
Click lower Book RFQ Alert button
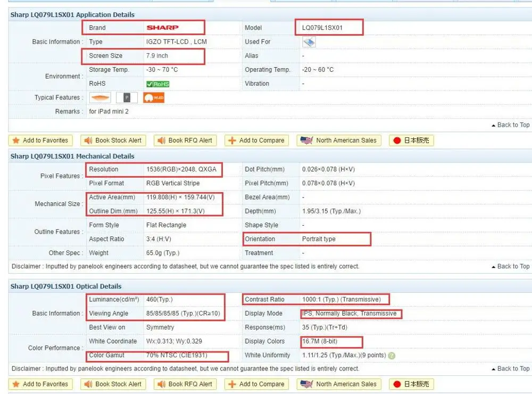pos(185,384)
